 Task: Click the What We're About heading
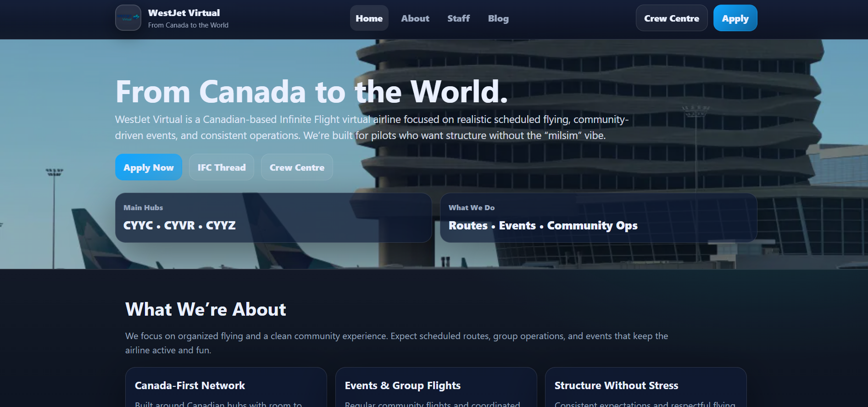206,309
